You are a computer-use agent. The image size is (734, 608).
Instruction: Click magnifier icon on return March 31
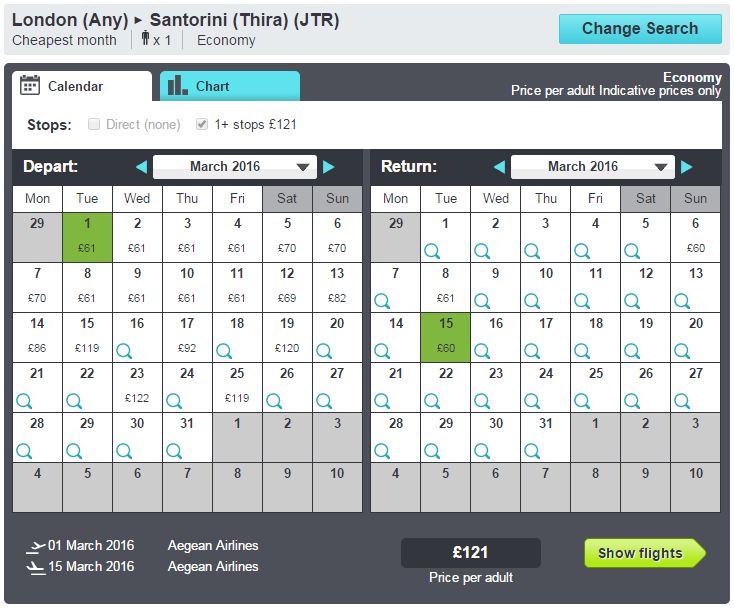[532, 451]
